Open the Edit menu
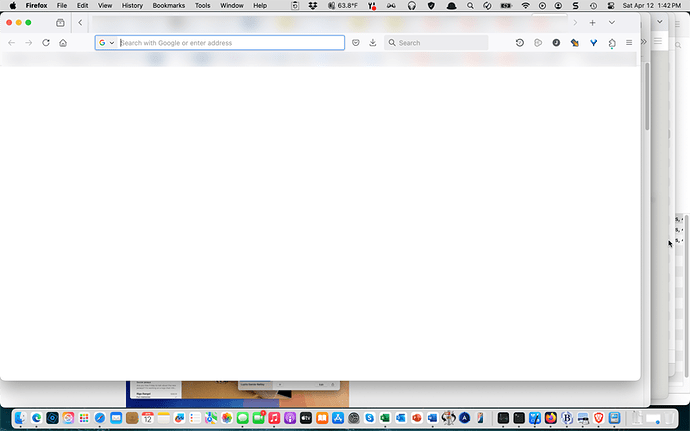Image resolution: width=690 pixels, height=431 pixels. [x=82, y=6]
